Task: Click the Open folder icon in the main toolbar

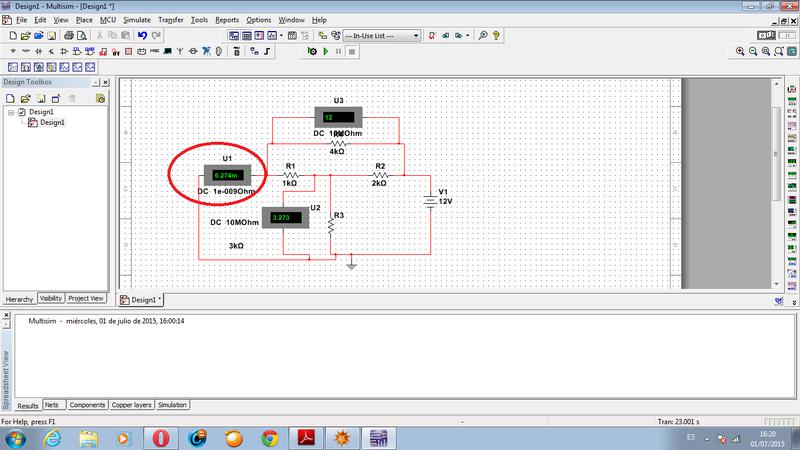Action: (25, 35)
